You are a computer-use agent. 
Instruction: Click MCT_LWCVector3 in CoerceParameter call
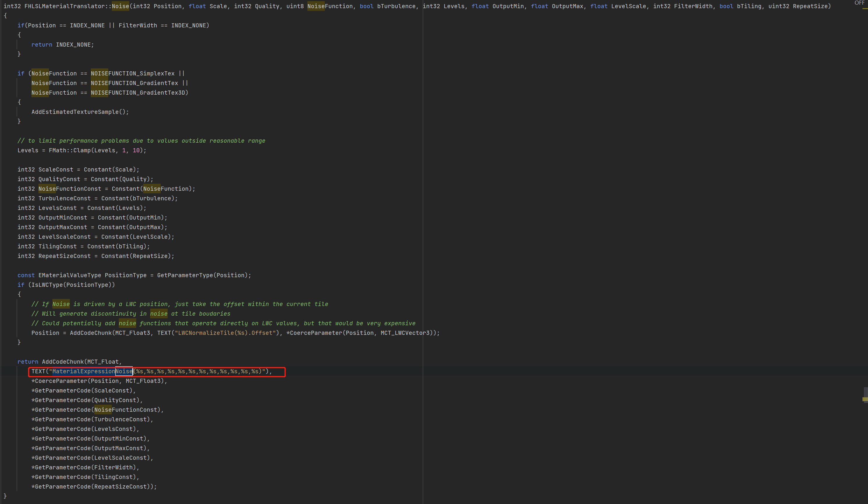click(405, 333)
